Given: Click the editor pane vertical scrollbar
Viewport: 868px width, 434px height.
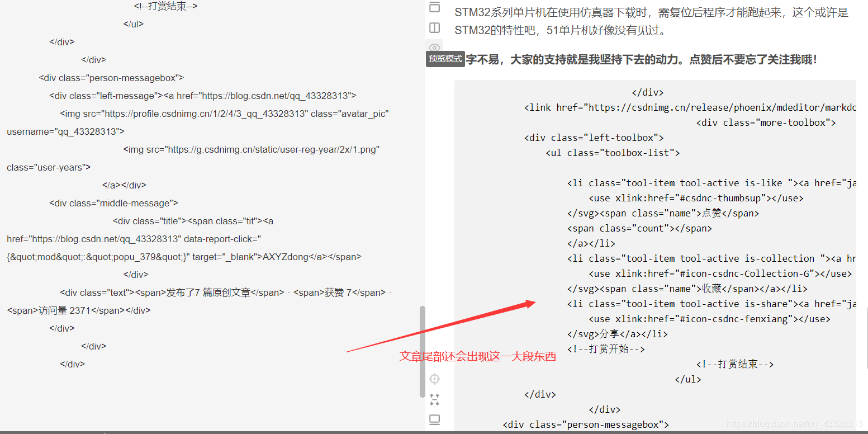Looking at the screenshot, I should 423,351.
